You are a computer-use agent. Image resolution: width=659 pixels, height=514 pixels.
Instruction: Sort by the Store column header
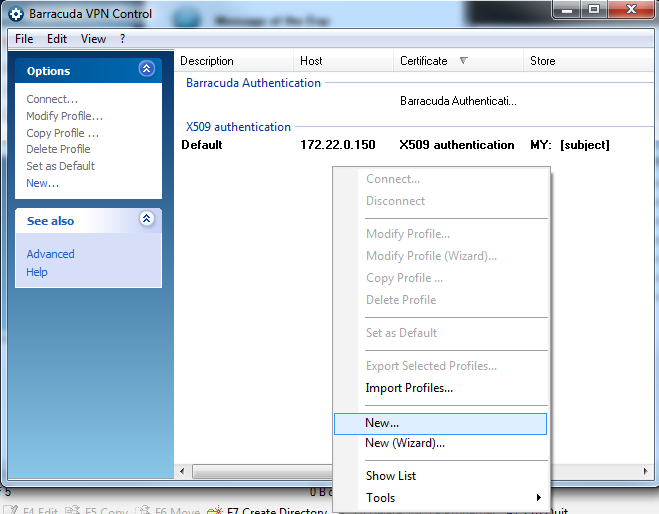590,61
